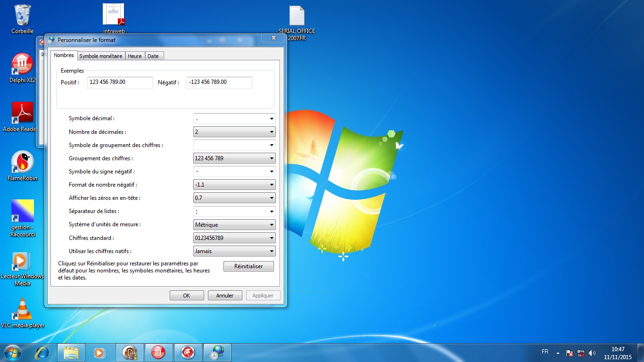Switch to the Date tab
This screenshot has width=644, height=362.
coord(153,56)
